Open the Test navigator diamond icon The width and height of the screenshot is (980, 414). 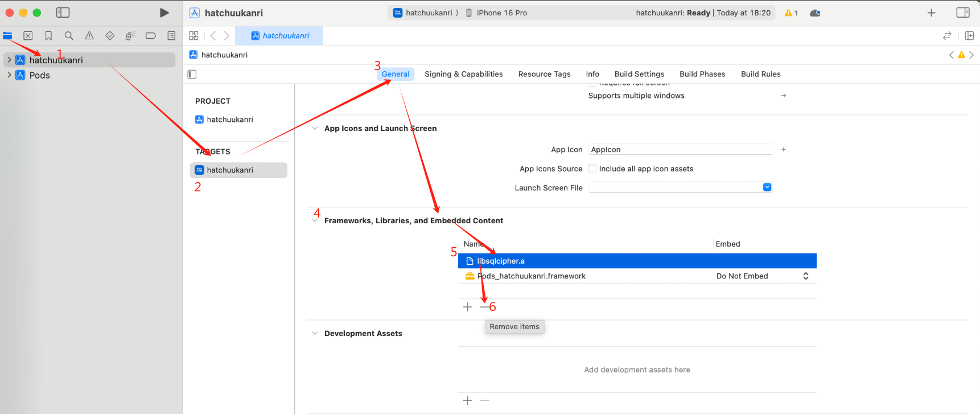point(110,36)
